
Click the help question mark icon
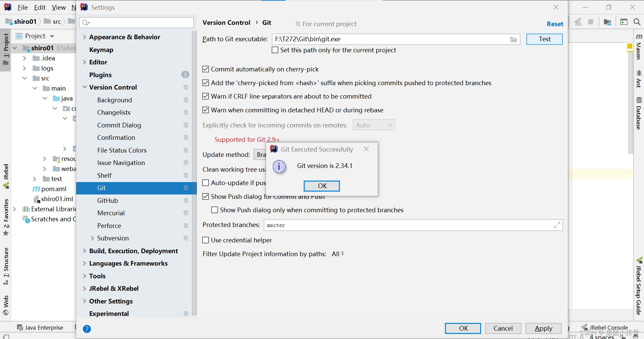87,329
